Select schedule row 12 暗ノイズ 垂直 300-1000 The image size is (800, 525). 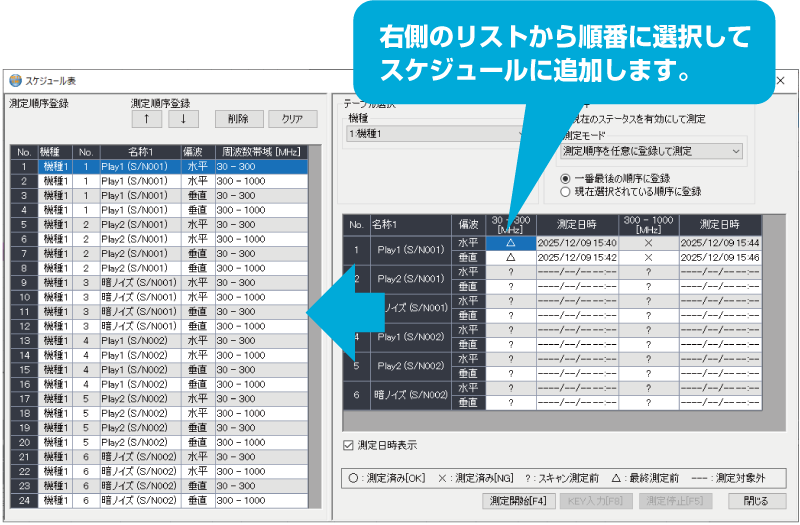click(159, 327)
